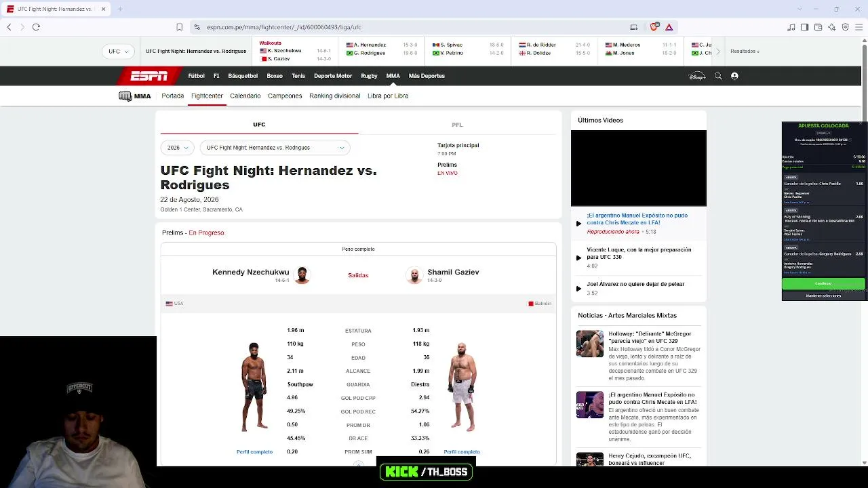This screenshot has width=868, height=488.
Task: Open the Brave Wallet icon
Action: pos(818,27)
